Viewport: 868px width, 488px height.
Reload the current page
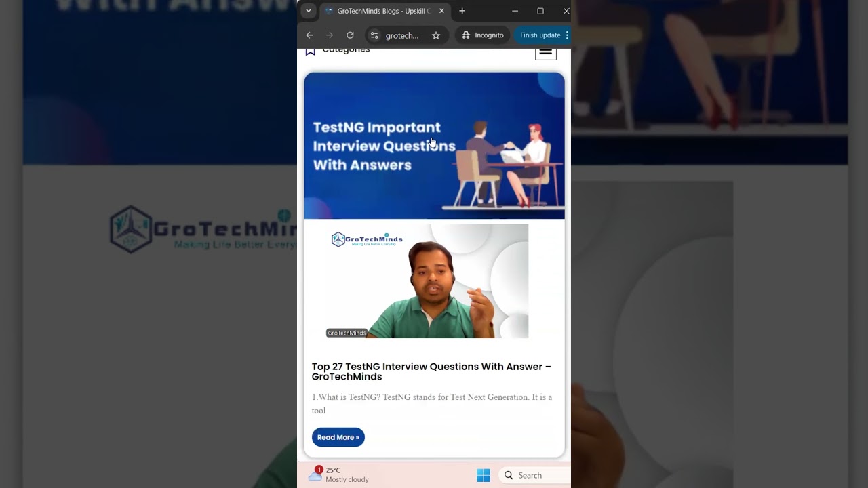coord(350,35)
